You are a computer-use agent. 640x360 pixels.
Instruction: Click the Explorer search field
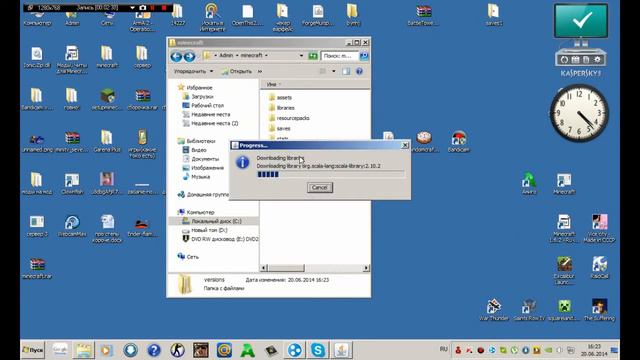point(340,56)
